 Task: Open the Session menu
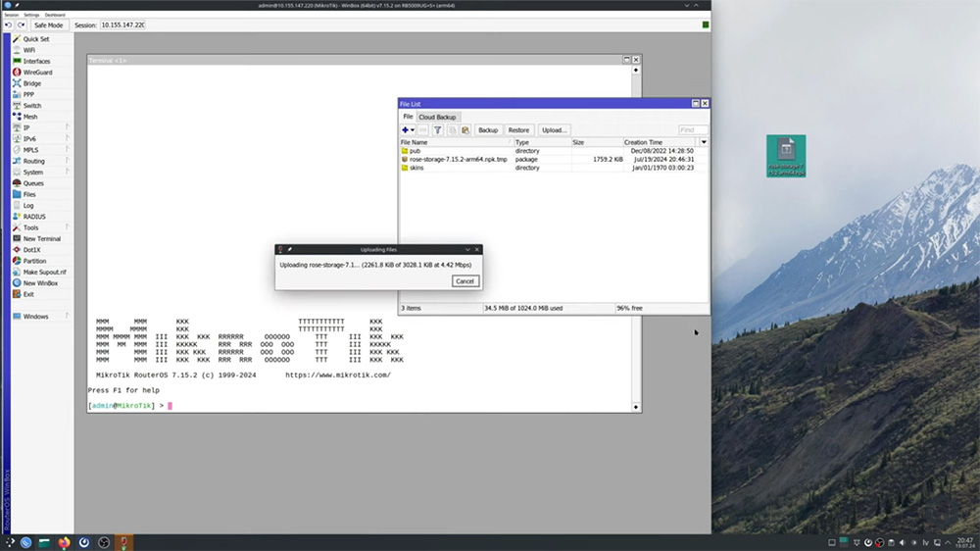[11, 15]
